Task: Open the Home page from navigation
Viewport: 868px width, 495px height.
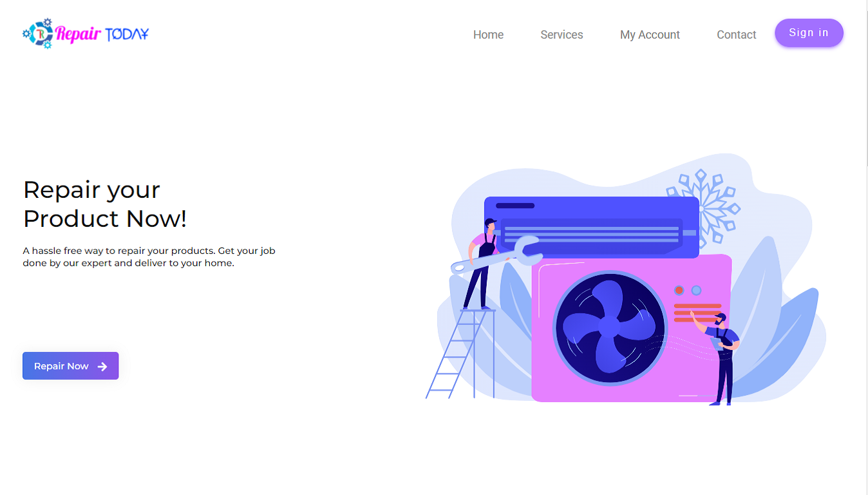Action: click(x=488, y=35)
